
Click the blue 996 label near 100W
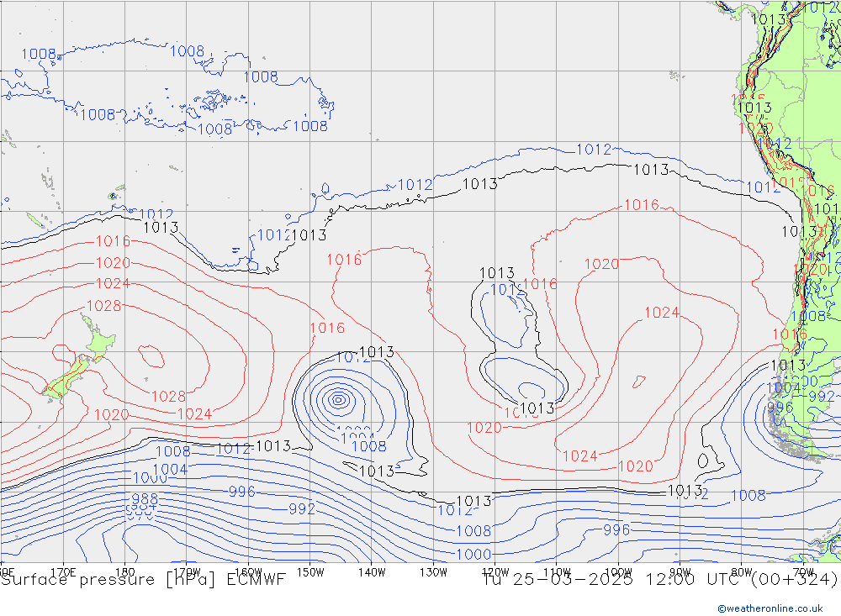(x=616, y=529)
